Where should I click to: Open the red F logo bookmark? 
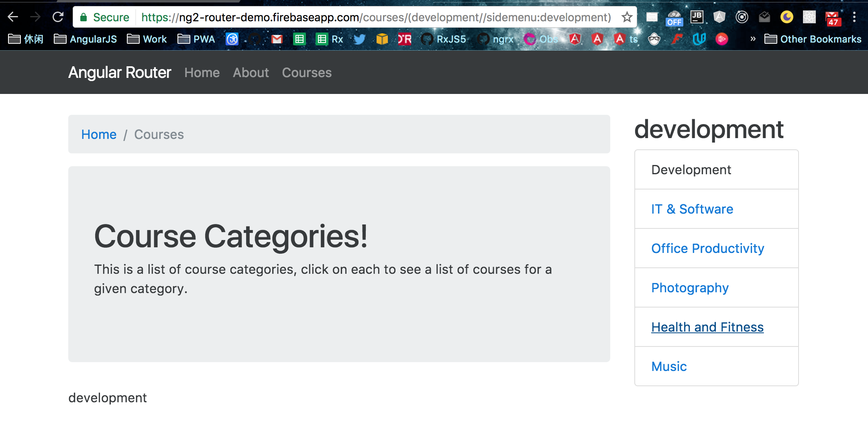coord(677,39)
